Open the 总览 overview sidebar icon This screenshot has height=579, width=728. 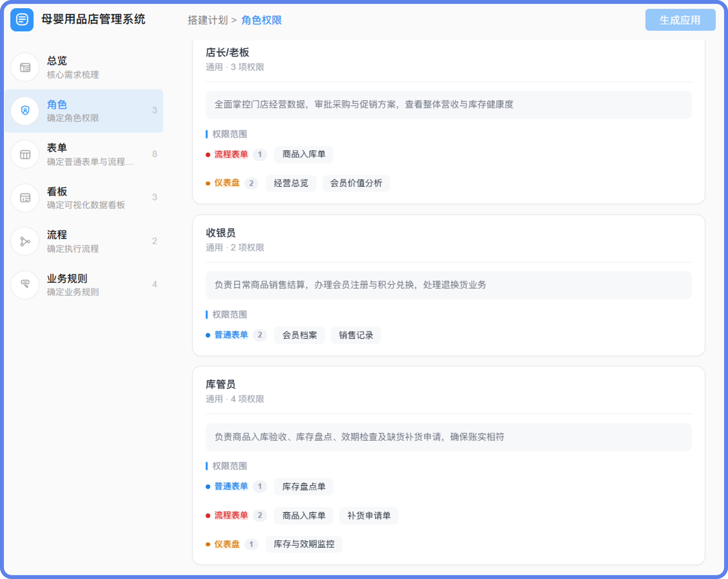[25, 68]
